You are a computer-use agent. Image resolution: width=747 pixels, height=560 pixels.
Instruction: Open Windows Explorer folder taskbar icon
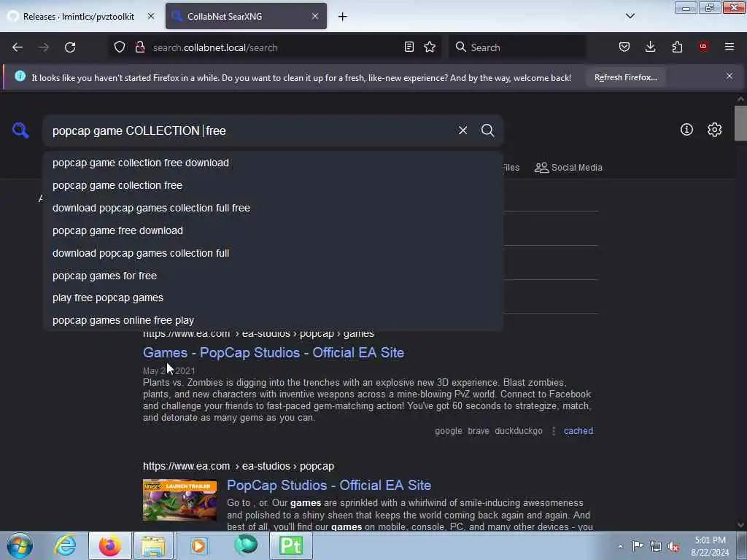153,545
